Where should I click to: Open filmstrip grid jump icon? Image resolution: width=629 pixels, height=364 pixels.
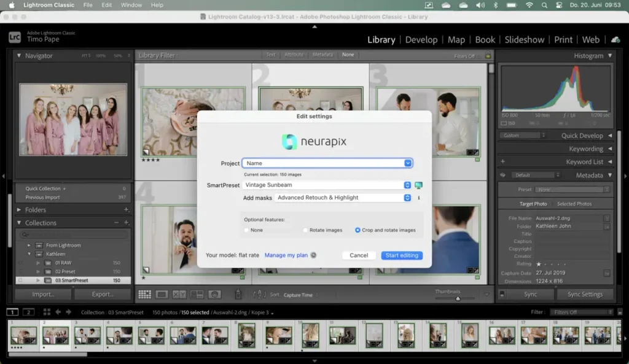[x=47, y=312]
